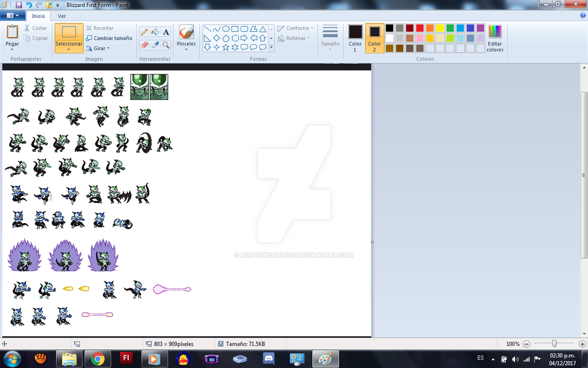This screenshot has height=368, width=588.
Task: Open Google Chrome from the taskbar
Action: coord(98,359)
